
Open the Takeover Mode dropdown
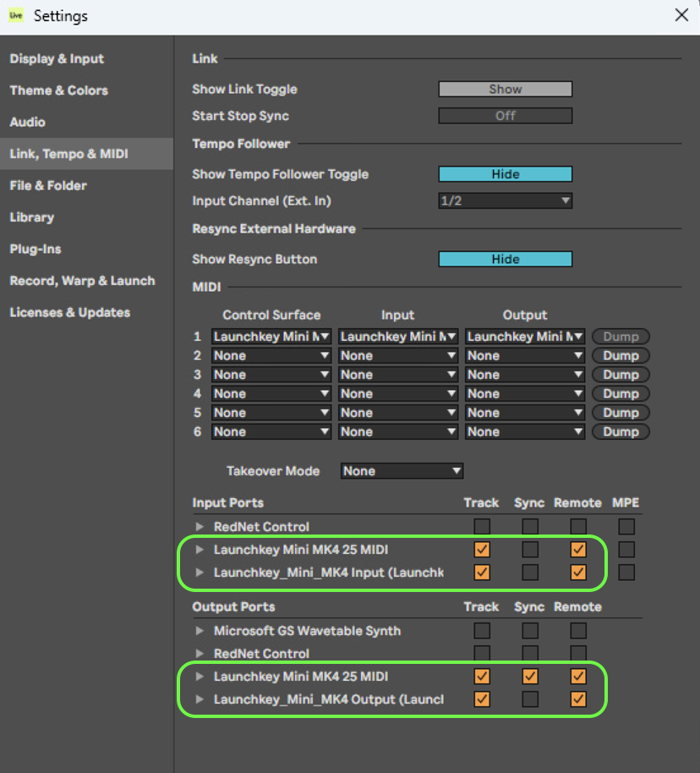(x=402, y=471)
